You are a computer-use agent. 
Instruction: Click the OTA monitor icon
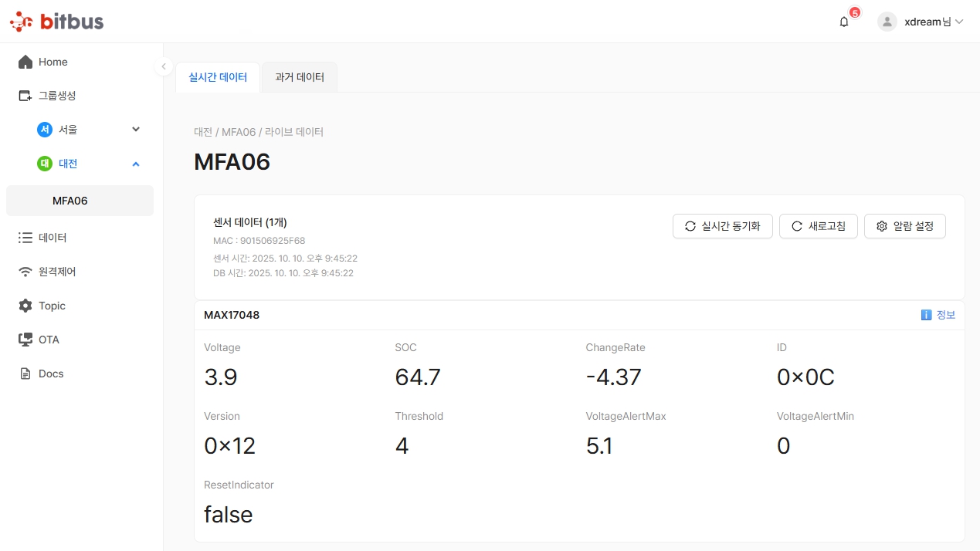coord(25,340)
